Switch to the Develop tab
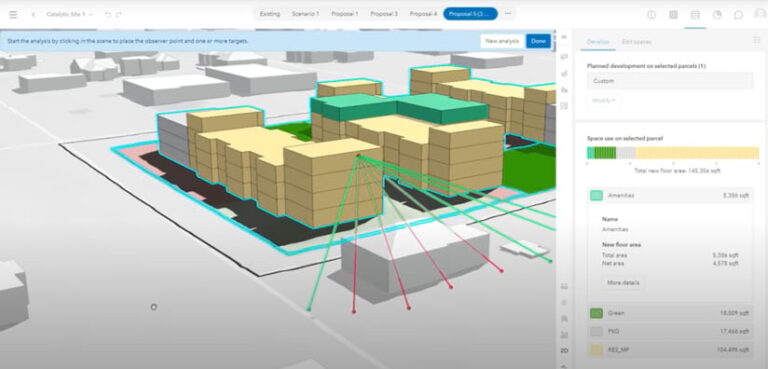The width and height of the screenshot is (768, 369). [598, 42]
